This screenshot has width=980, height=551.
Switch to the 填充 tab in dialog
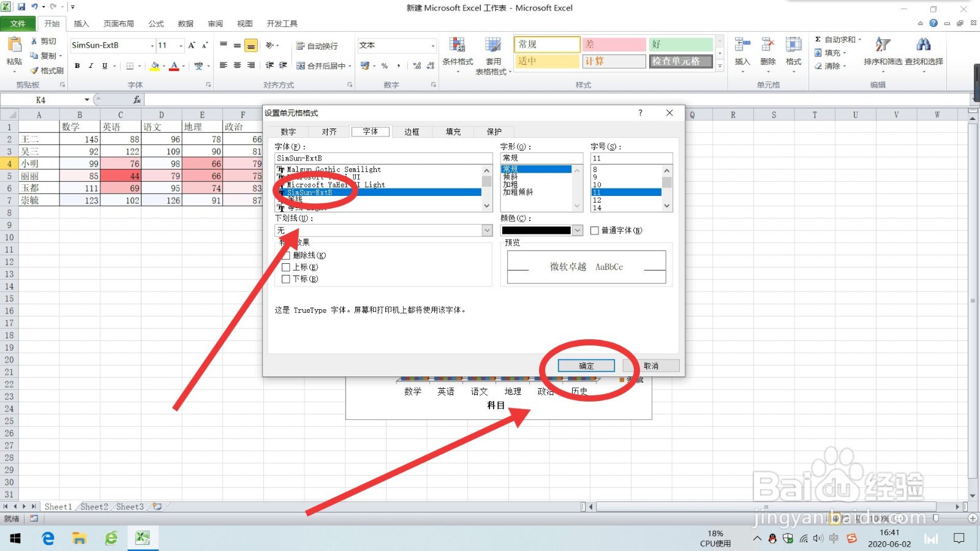pyautogui.click(x=453, y=132)
